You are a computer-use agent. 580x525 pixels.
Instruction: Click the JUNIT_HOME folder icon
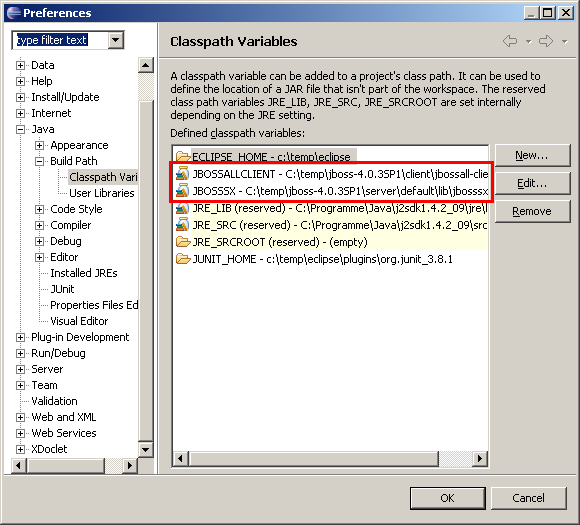click(183, 259)
